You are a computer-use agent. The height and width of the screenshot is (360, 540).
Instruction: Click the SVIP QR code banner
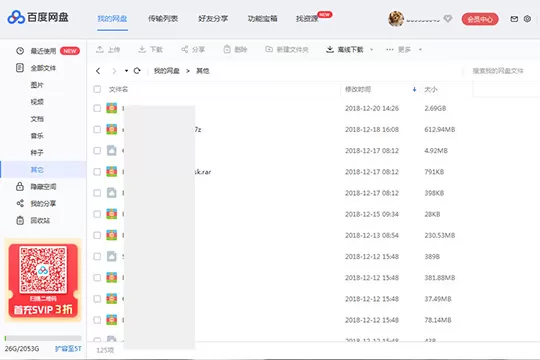43,280
